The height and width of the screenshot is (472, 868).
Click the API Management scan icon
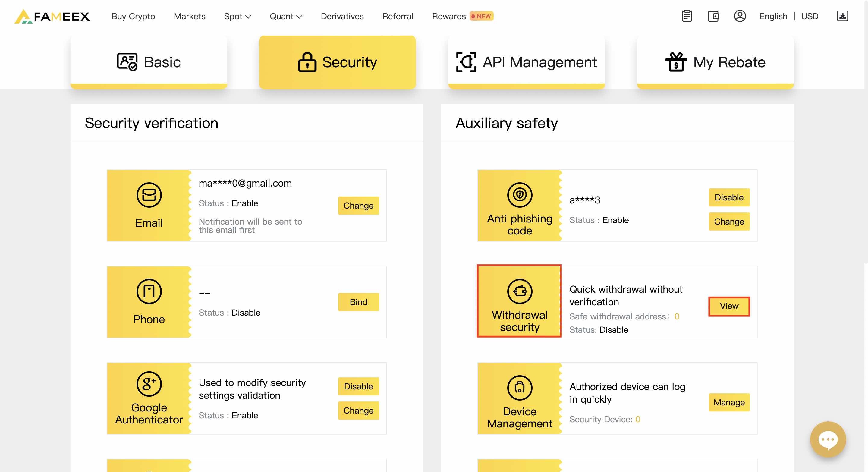(x=466, y=62)
